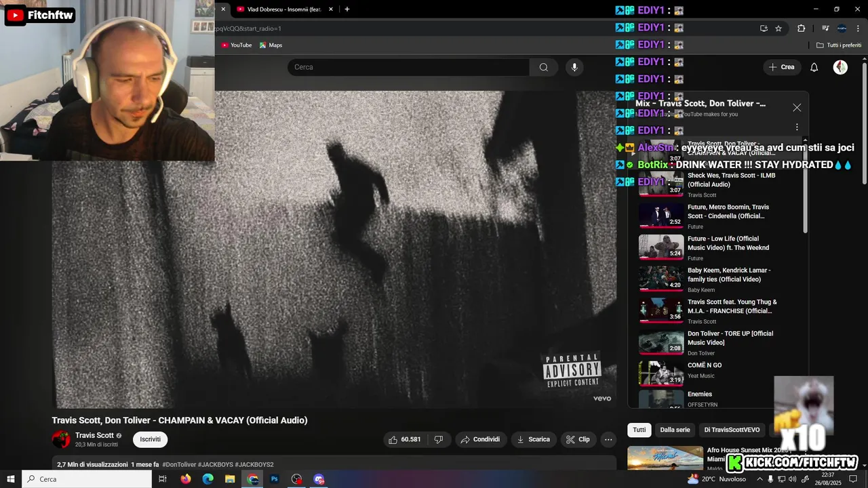Open YouTube notifications bell
The height and width of the screenshot is (488, 868).
814,67
